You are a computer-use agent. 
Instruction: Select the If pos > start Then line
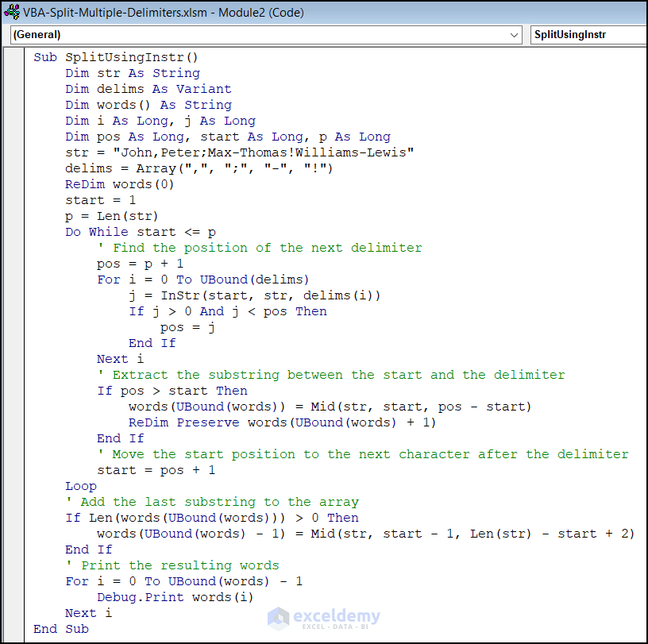coord(171,390)
